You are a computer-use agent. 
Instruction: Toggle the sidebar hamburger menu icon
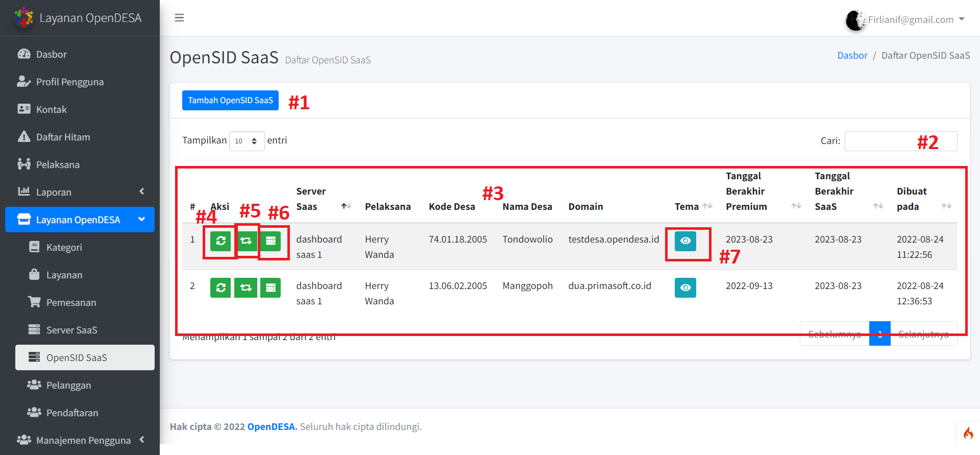tap(179, 18)
